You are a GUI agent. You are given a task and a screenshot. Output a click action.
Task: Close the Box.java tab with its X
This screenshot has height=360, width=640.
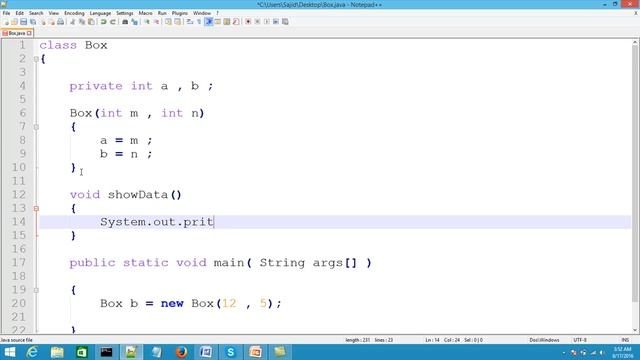[29, 33]
